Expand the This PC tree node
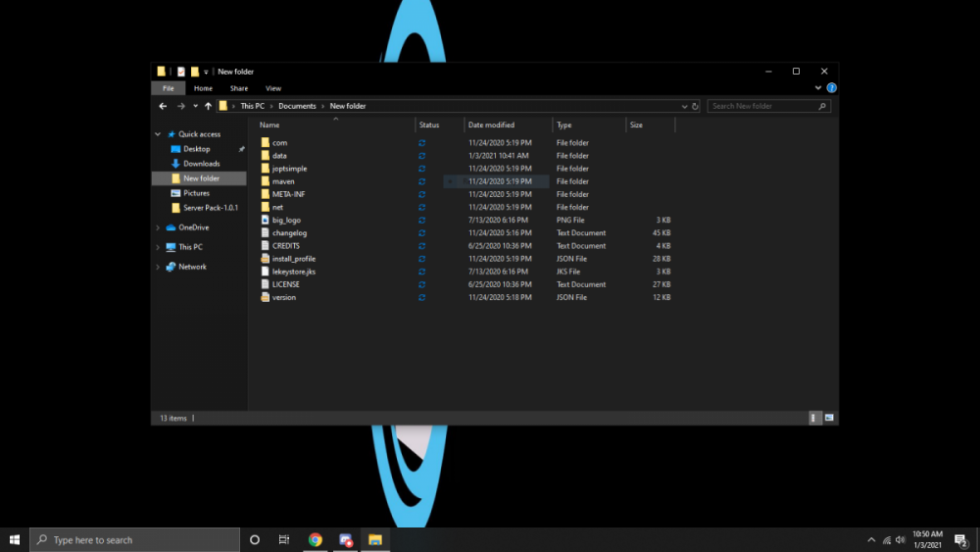The height and width of the screenshot is (552, 980). [x=158, y=247]
